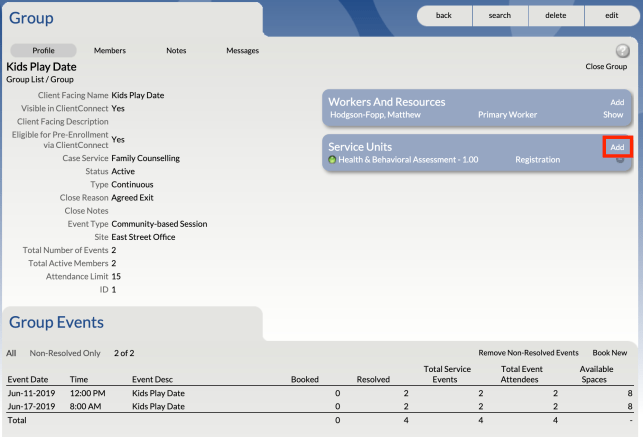The image size is (643, 437).
Task: View the Messages tab
Action: click(x=242, y=50)
